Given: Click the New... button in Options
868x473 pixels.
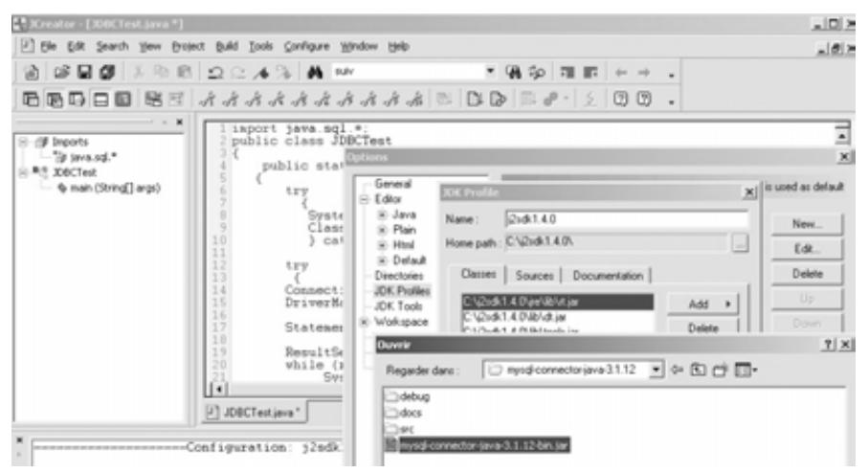Looking at the screenshot, I should [x=807, y=224].
